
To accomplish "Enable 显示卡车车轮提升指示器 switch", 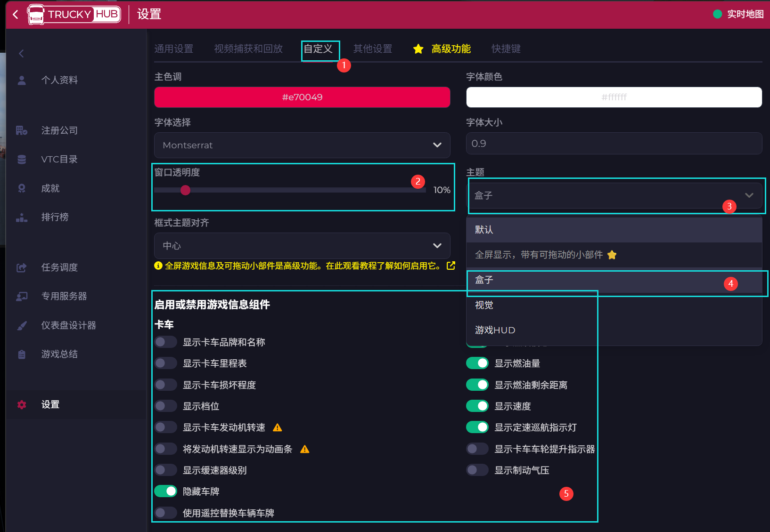I will tap(477, 449).
